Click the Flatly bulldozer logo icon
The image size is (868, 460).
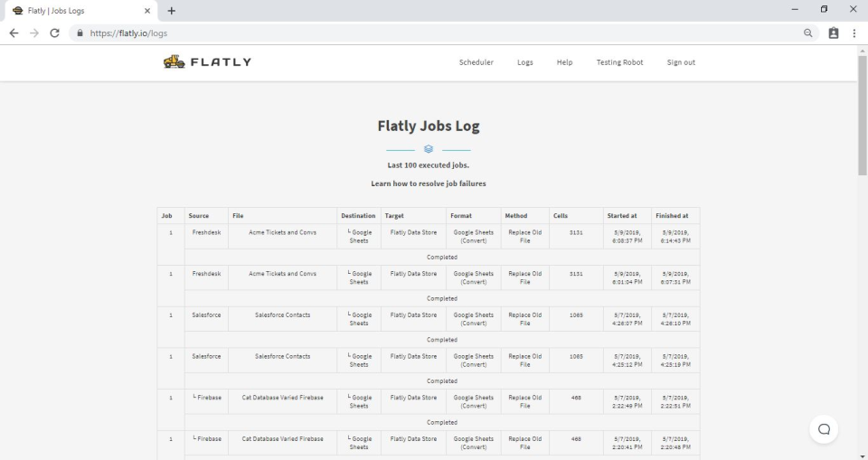pyautogui.click(x=173, y=62)
